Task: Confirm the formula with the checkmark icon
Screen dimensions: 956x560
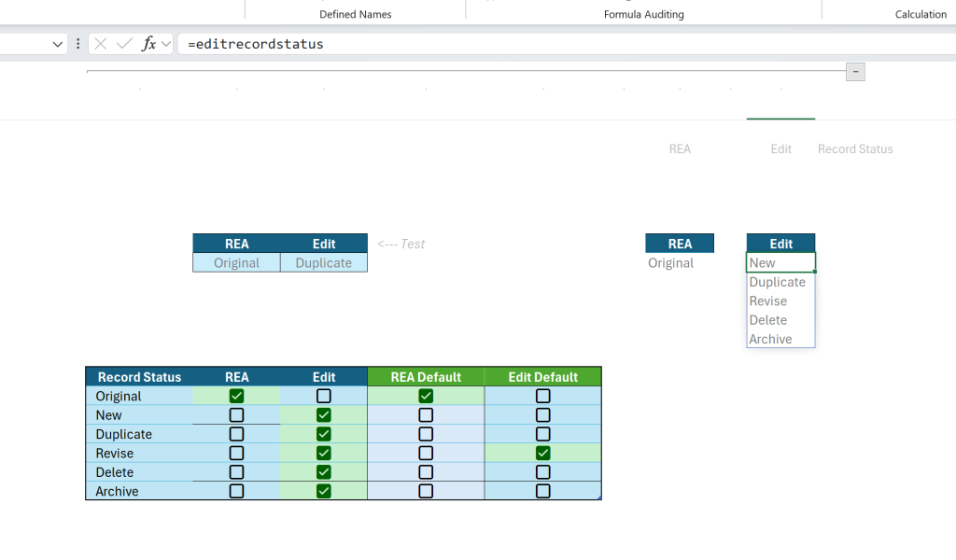Action: (125, 44)
